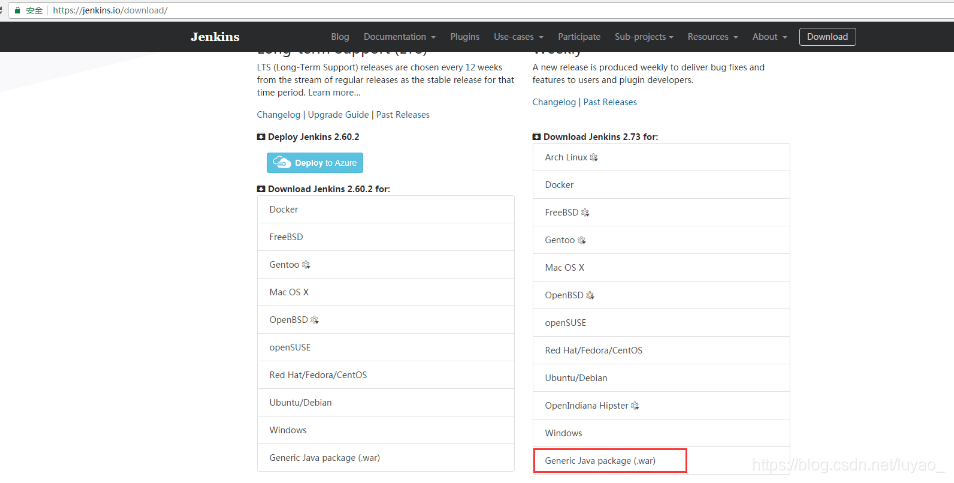The height and width of the screenshot is (483, 954).
Task: Select Red Hat/Fedora/CentOS in 2.73 list
Action: (x=661, y=350)
